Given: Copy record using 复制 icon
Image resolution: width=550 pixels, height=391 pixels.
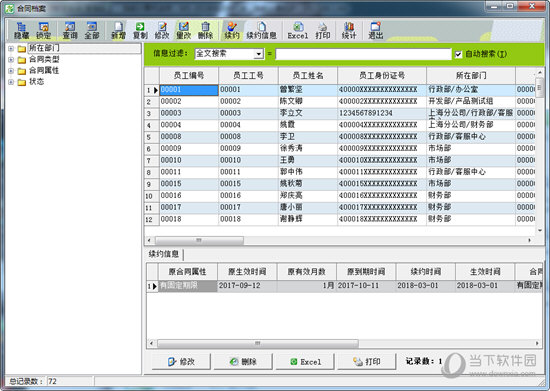Looking at the screenshot, I should point(140,31).
